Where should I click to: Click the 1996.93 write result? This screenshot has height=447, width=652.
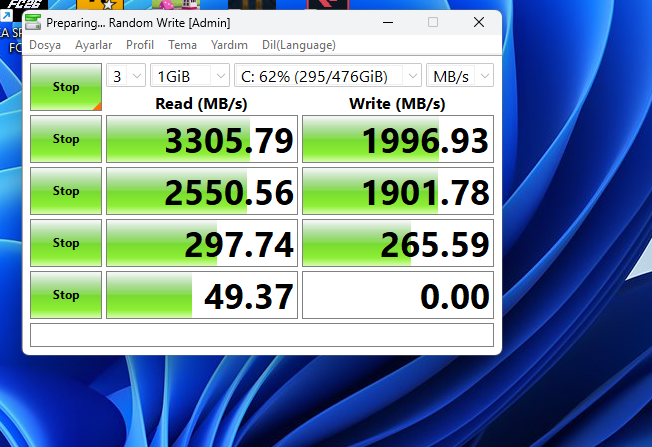[398, 139]
